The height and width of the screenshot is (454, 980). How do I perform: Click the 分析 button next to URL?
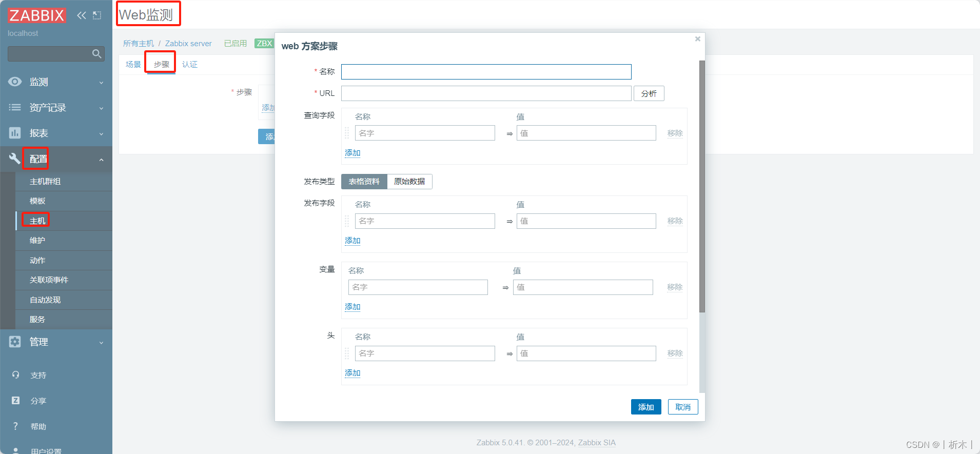pyautogui.click(x=649, y=93)
